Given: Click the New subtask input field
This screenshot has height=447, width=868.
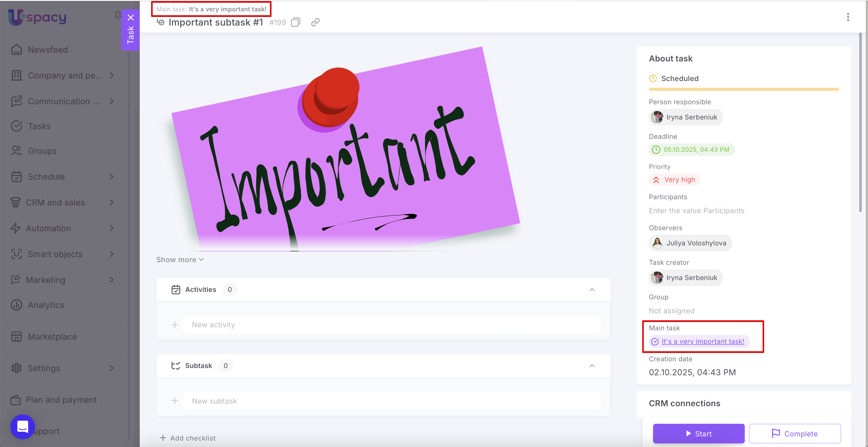Looking at the screenshot, I should point(392,401).
